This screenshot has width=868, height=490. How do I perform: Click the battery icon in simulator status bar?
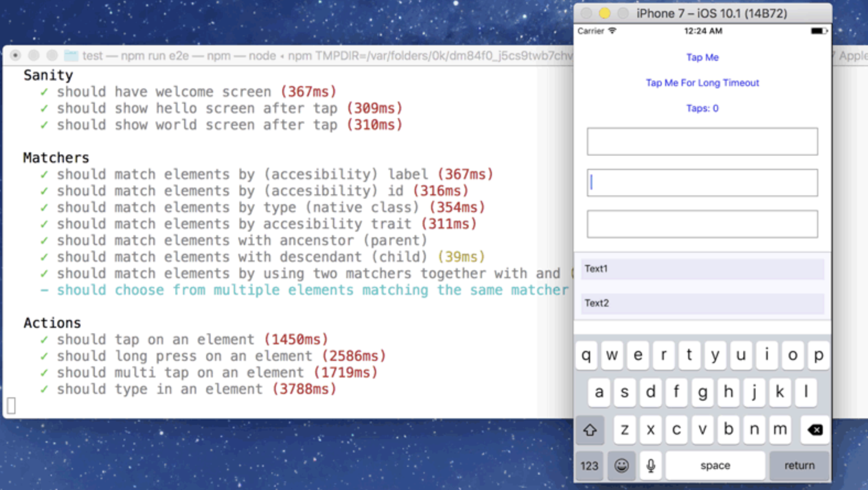point(819,31)
